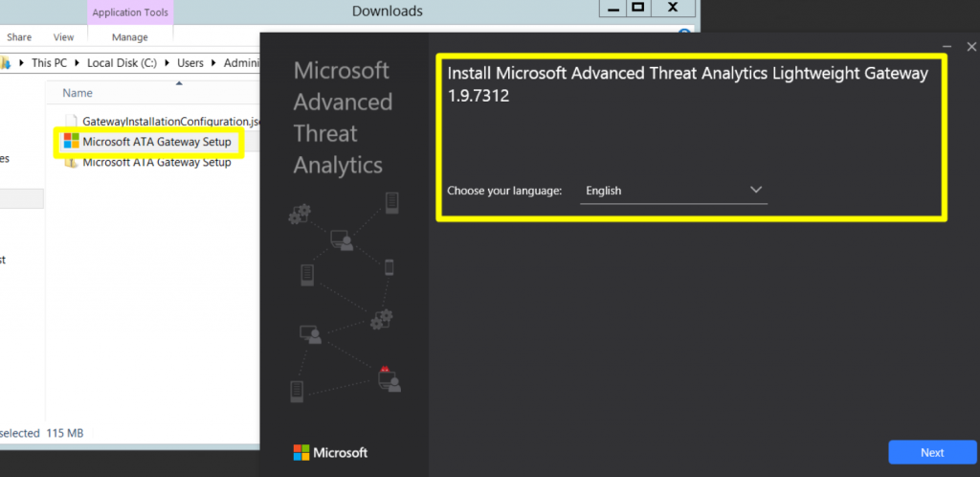
Task: Close the Downloads Explorer window
Action: (673, 8)
